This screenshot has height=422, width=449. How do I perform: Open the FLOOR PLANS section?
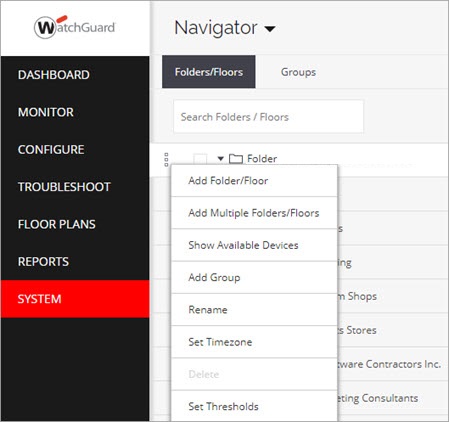coord(75,224)
